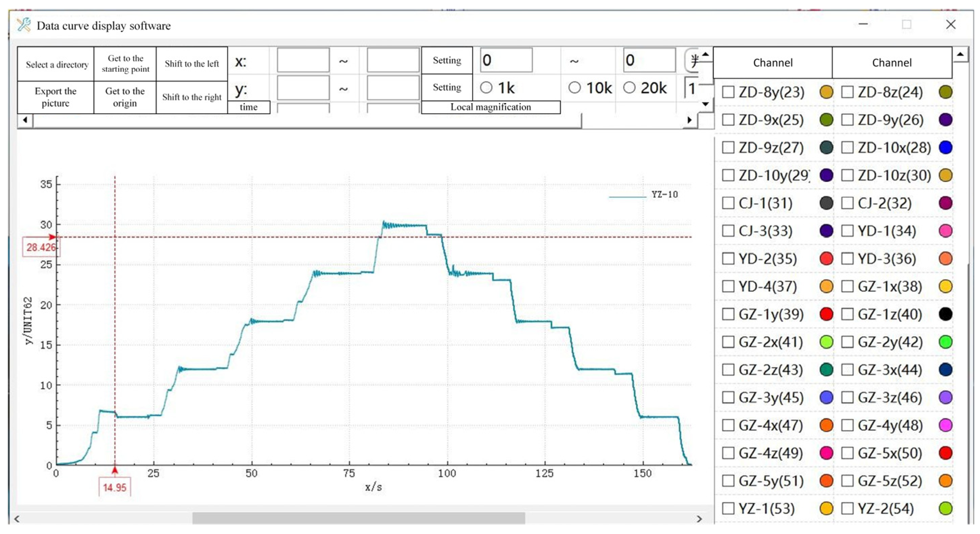Click the GZ-3x(44) navy color swatch
The height and width of the screenshot is (534, 980).
pos(945,370)
